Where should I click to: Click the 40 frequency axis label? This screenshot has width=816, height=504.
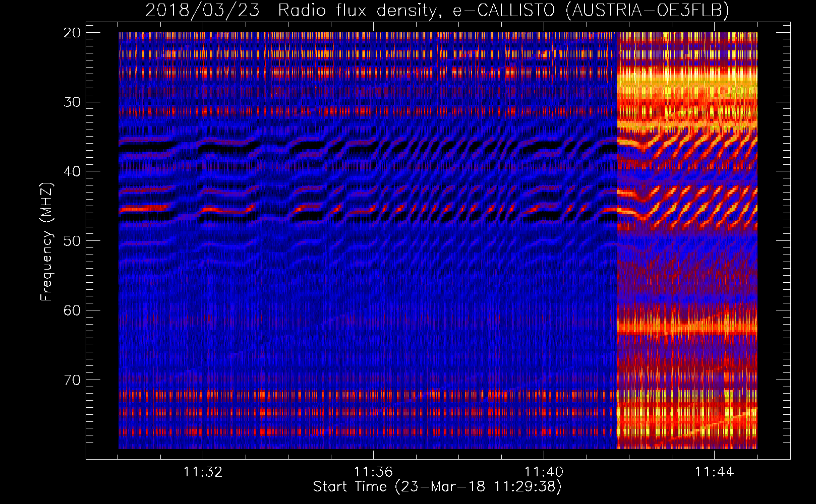click(x=73, y=171)
